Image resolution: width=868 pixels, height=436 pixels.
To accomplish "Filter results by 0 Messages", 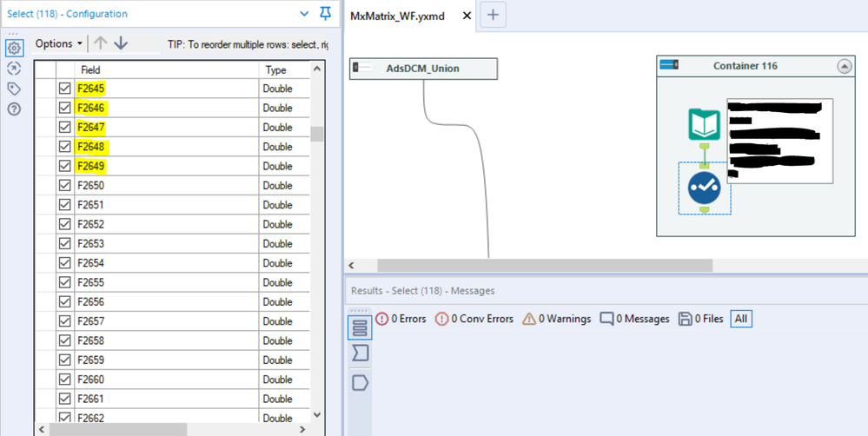I will (634, 319).
